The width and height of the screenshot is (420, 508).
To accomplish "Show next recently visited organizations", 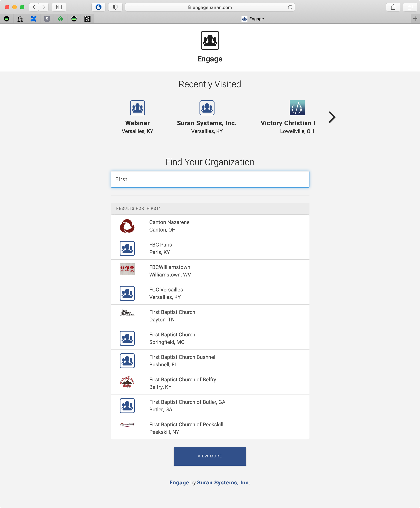I will (x=332, y=117).
